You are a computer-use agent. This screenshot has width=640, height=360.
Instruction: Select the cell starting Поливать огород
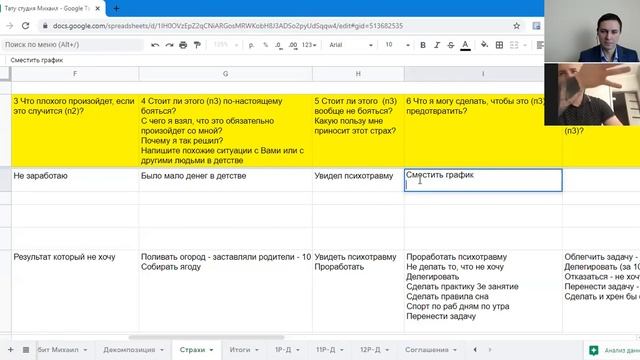click(x=226, y=291)
